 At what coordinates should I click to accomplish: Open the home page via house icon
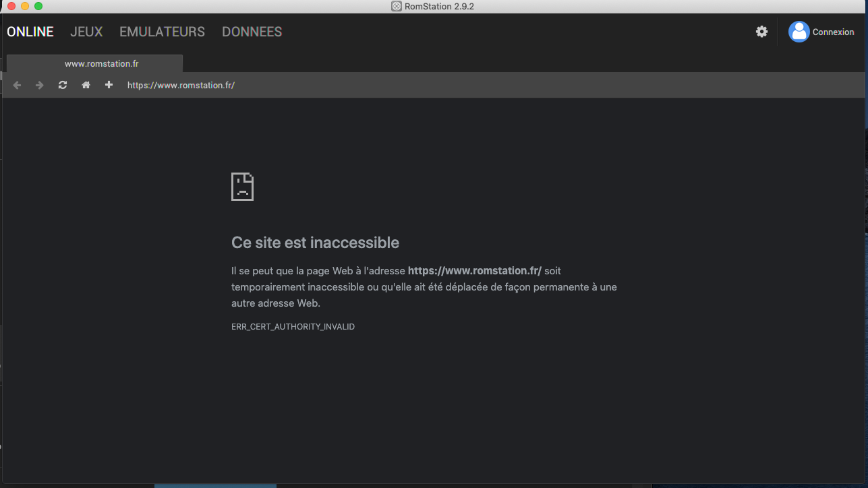(x=86, y=85)
